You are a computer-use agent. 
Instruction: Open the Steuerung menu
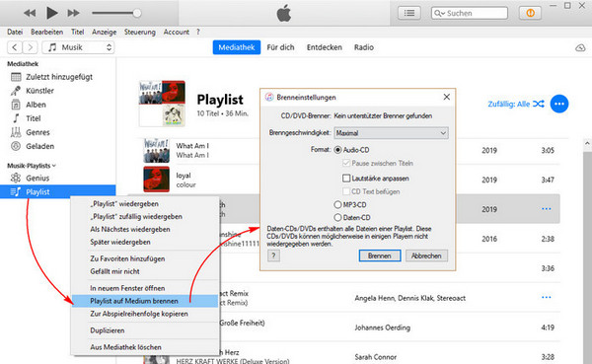coord(140,33)
